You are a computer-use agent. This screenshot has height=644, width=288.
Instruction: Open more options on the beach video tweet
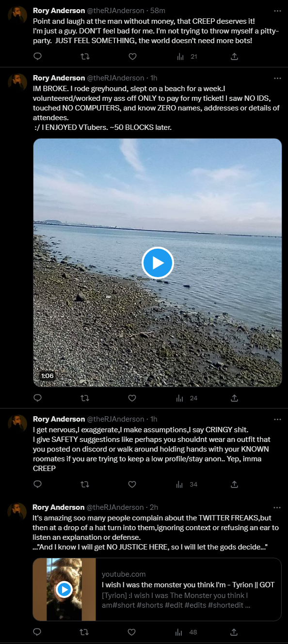277,78
